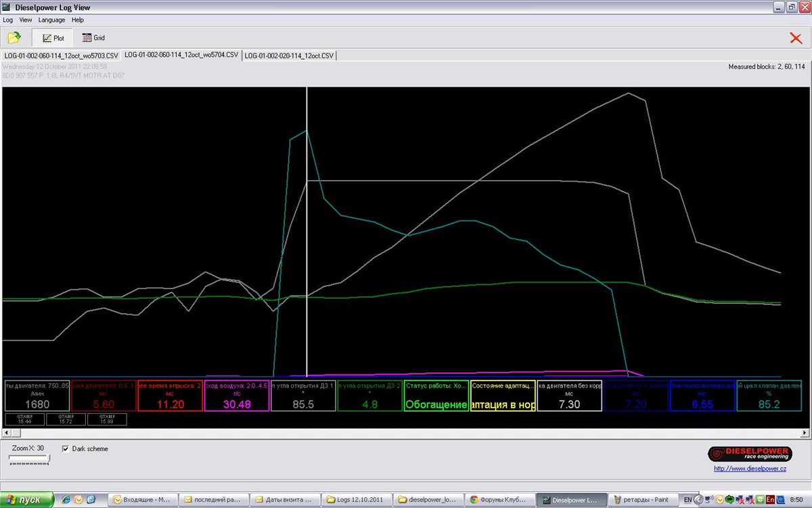Toggle the yellow adaptation state channel box
Viewport: 812px width, 508px height.
click(x=503, y=396)
